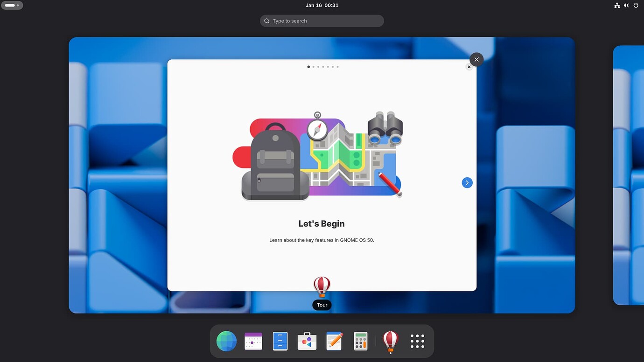This screenshot has width=644, height=362.
Task: Jump to the last page indicator dot
Action: click(x=337, y=67)
